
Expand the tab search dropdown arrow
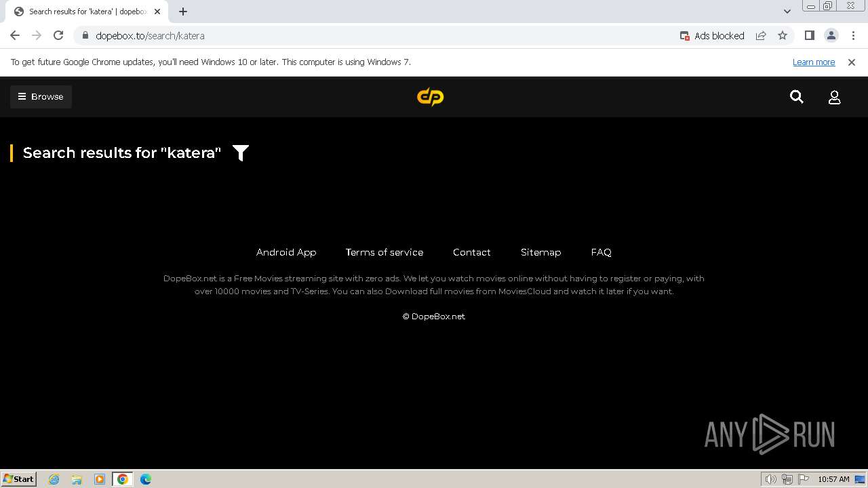point(787,12)
